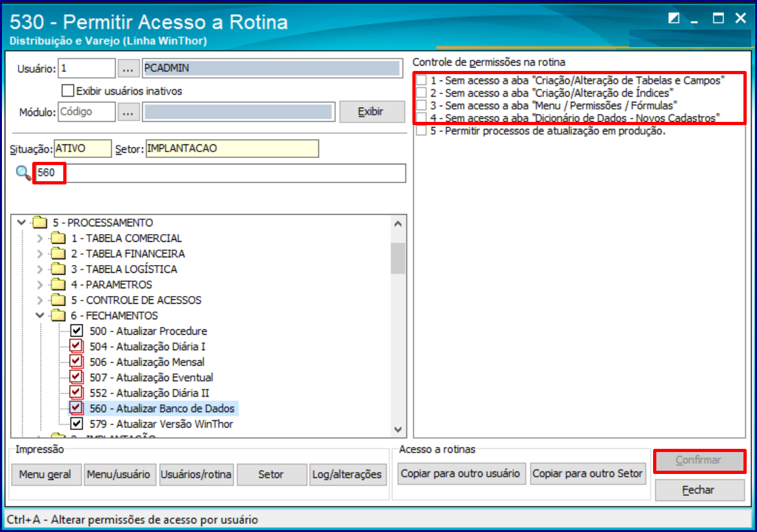Select the 560 - Atualizar Banco de Dados row

162,409
